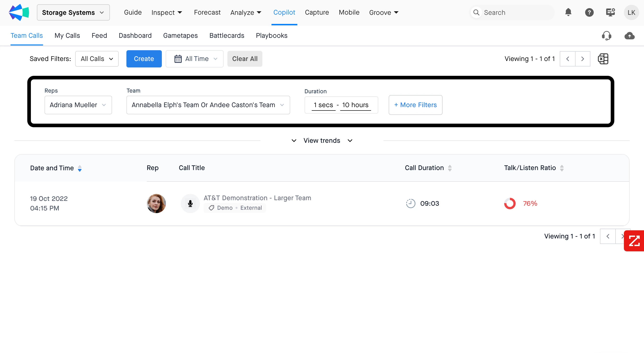
Task: Click the 76% talk ratio donut chart
Action: (509, 203)
